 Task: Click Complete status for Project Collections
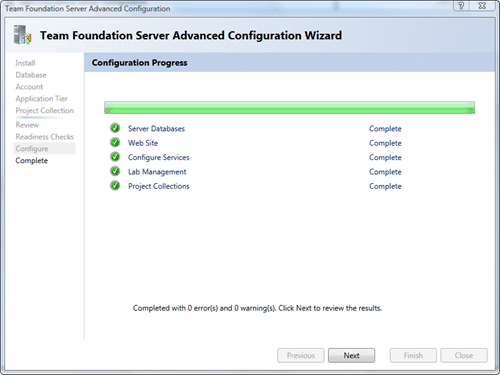coord(385,186)
